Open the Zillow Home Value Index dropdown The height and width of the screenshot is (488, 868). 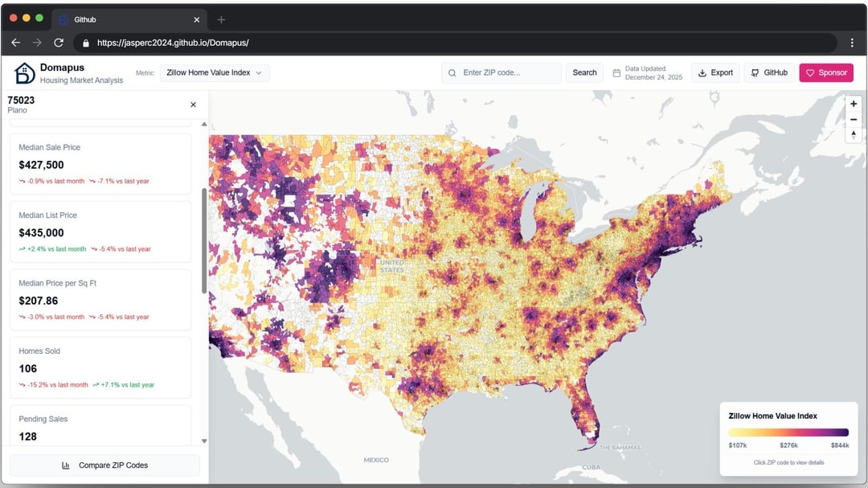click(215, 73)
